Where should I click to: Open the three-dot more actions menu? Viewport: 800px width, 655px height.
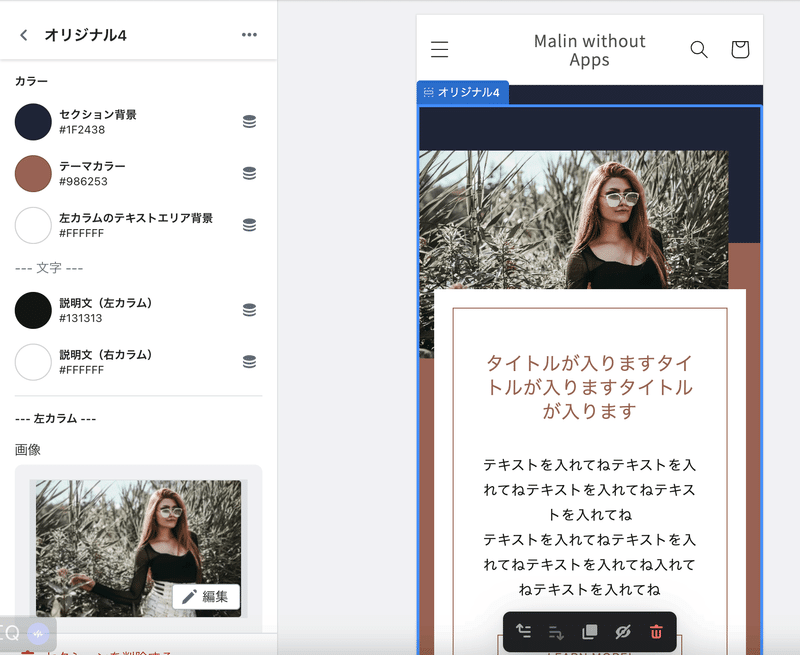[x=249, y=35]
